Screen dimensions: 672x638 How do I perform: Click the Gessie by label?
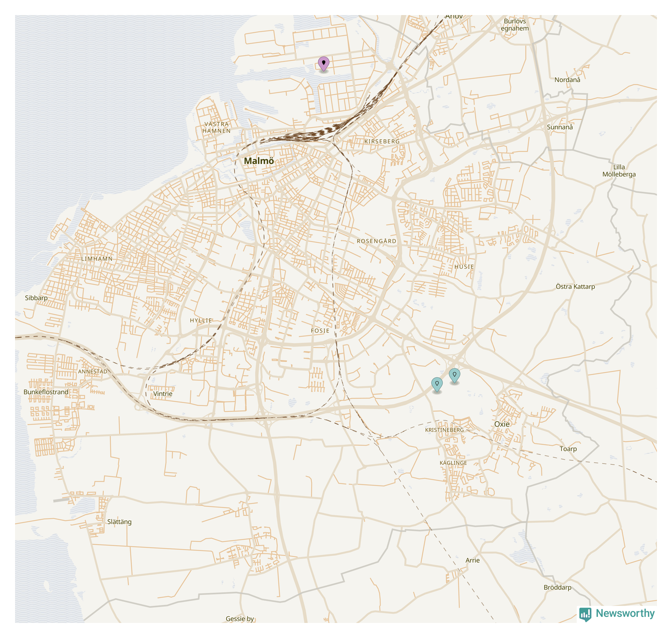click(x=240, y=619)
